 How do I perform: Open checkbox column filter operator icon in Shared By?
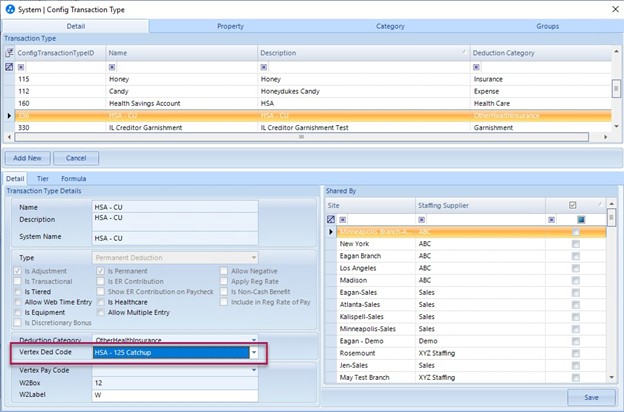(551, 219)
